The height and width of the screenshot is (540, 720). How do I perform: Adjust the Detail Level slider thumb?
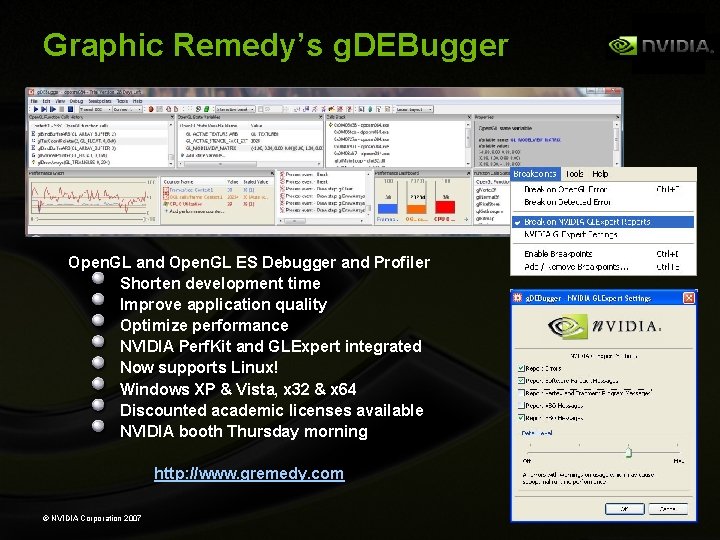click(628, 452)
